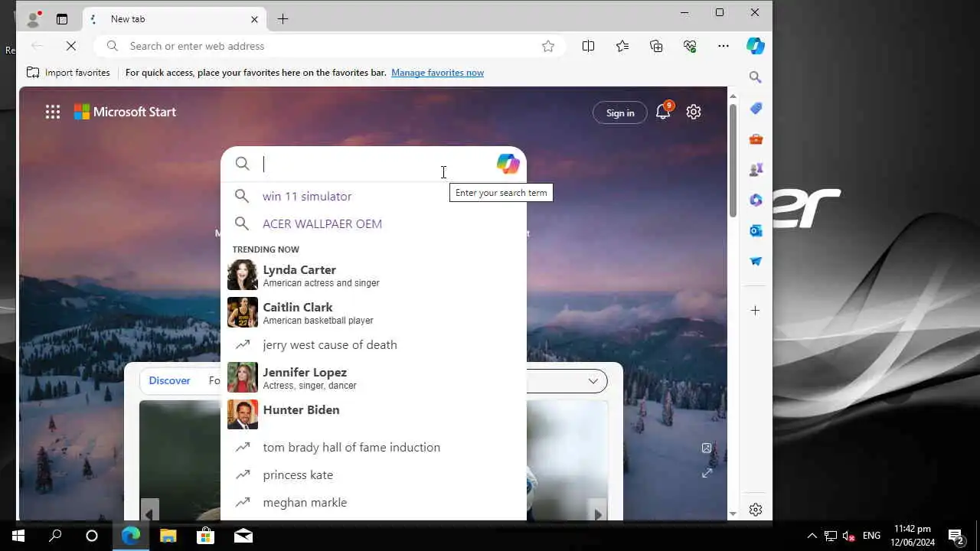Open the sidebar Outlook icon
Screen dimensions: 980x551
click(x=756, y=230)
